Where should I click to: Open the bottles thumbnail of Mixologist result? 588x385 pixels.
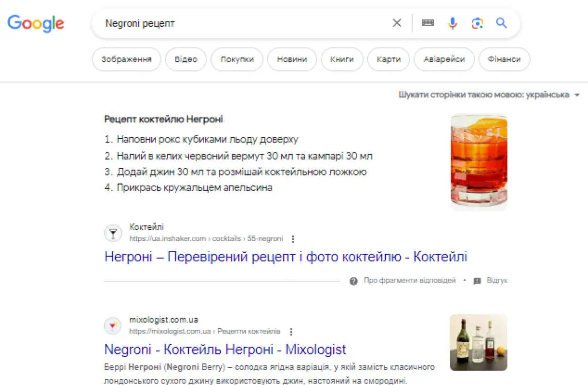[x=478, y=342]
